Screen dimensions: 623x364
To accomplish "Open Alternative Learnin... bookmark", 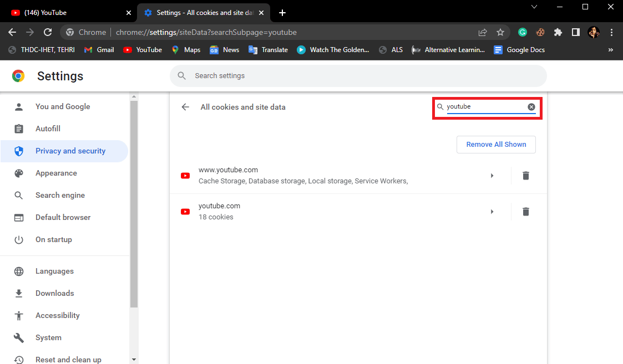I will 448,50.
